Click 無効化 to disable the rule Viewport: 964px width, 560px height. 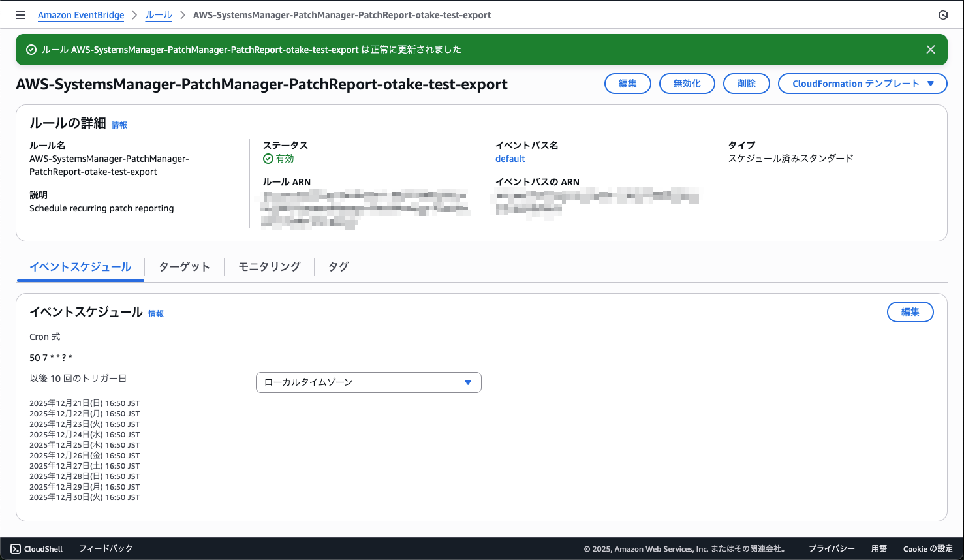click(x=687, y=84)
